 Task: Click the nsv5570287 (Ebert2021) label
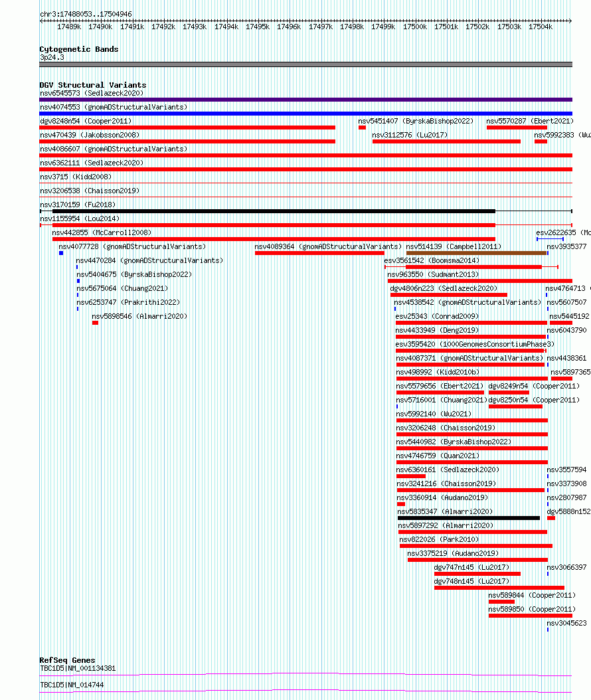pos(530,121)
